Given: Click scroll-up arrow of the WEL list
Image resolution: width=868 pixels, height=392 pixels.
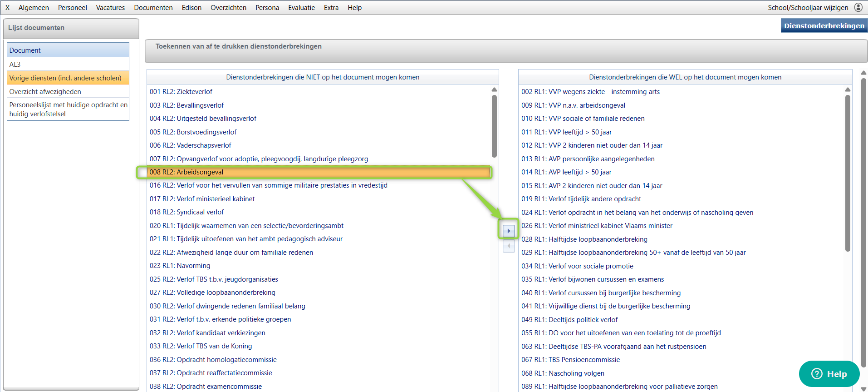Looking at the screenshot, I should (848, 89).
